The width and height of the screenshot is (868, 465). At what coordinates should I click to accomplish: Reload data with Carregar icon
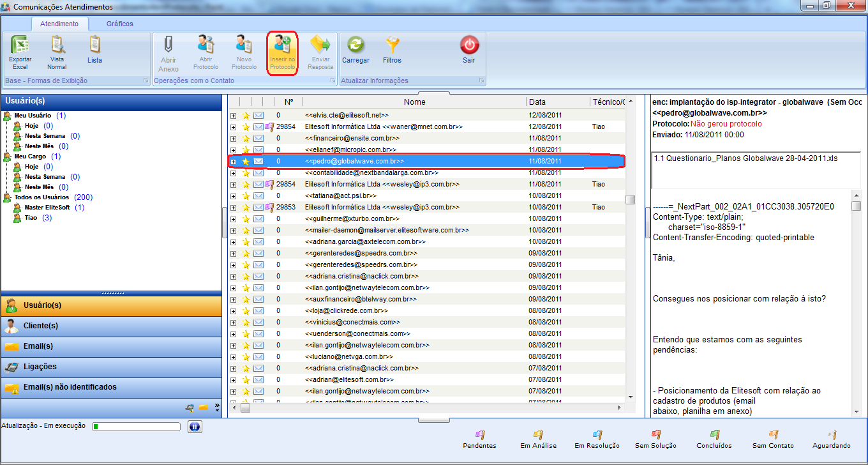(x=355, y=46)
